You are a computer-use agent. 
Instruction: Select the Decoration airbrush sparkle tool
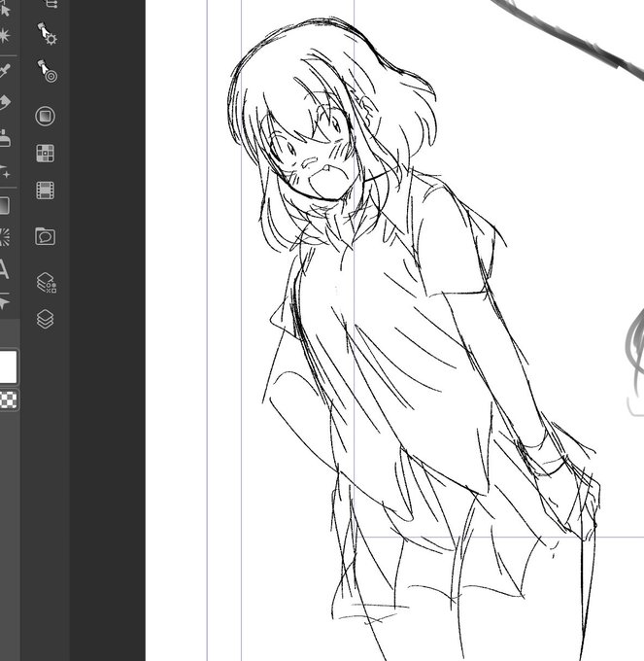pos(4,171)
